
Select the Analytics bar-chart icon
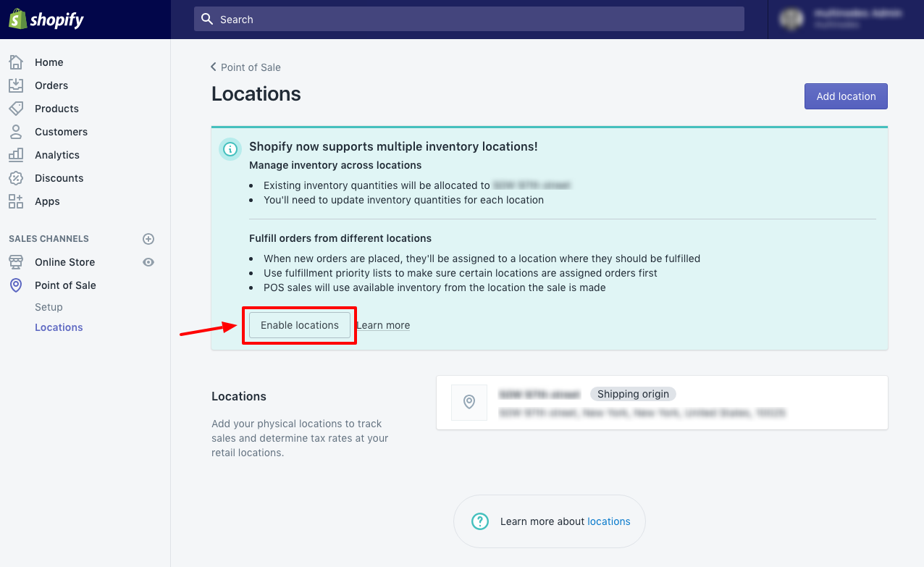click(x=15, y=154)
